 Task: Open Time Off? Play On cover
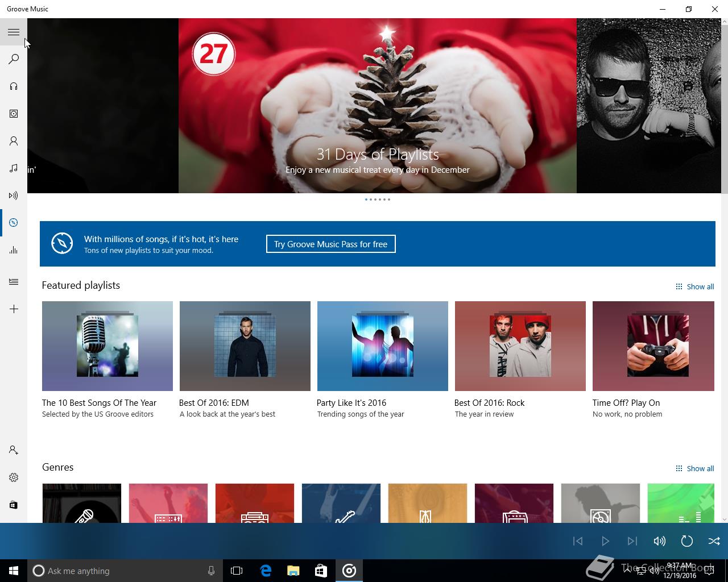point(653,346)
